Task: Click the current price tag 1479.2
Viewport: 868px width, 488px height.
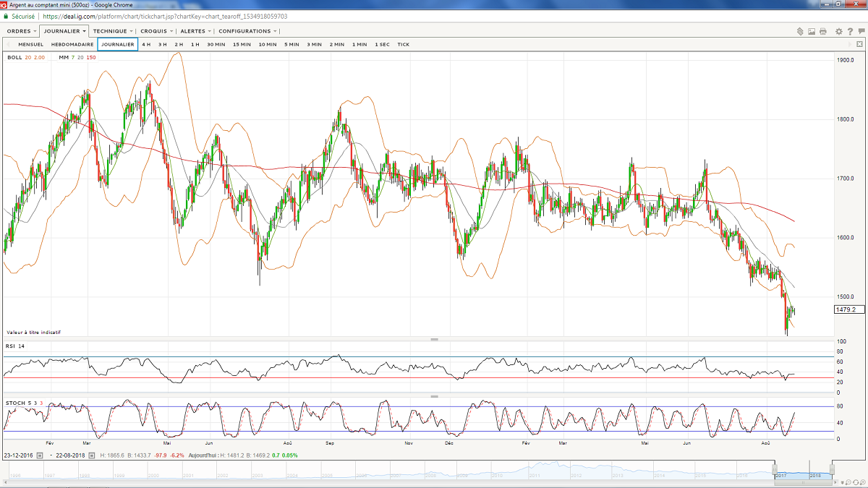Action: (849, 309)
